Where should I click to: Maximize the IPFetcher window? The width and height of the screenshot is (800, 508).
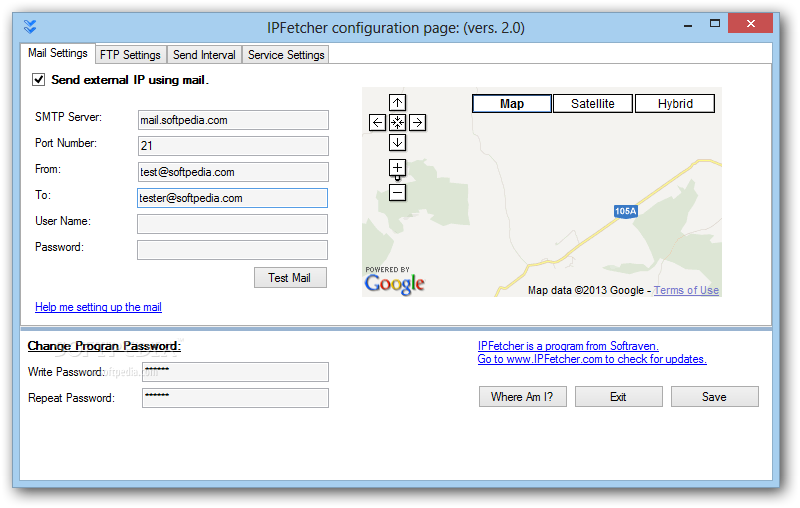coord(714,23)
